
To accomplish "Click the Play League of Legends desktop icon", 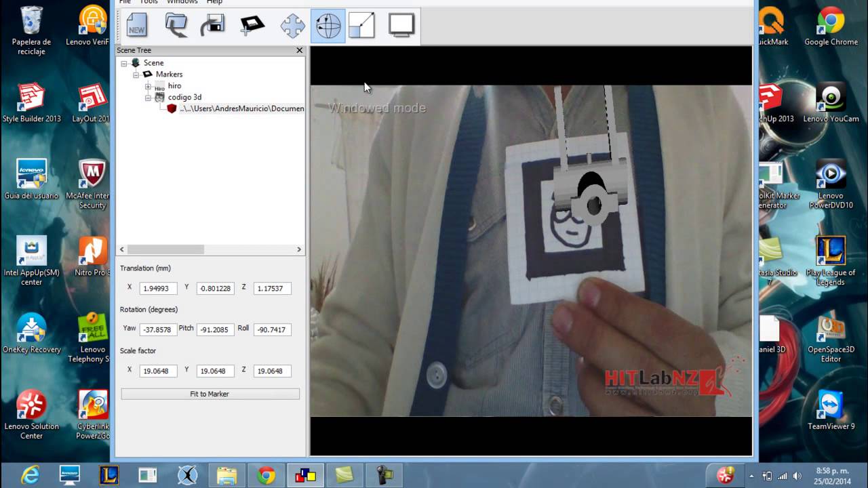I will pyautogui.click(x=831, y=262).
